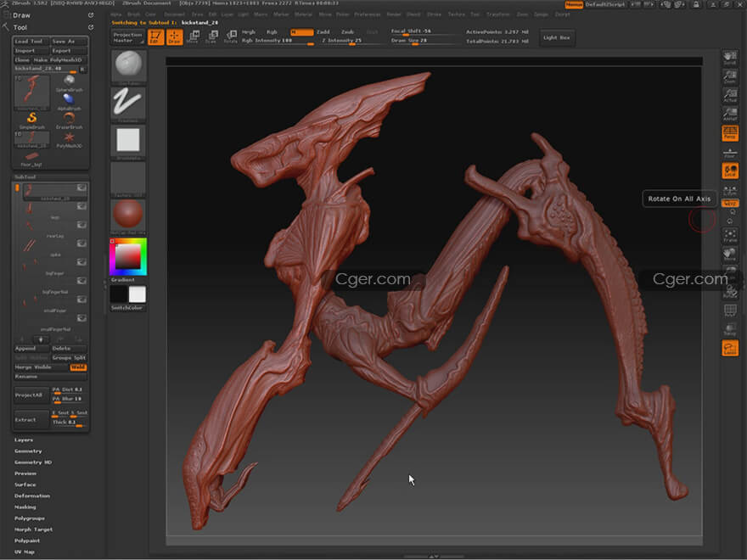The height and width of the screenshot is (560, 747).
Task: Activate the Draw mode button
Action: click(174, 37)
